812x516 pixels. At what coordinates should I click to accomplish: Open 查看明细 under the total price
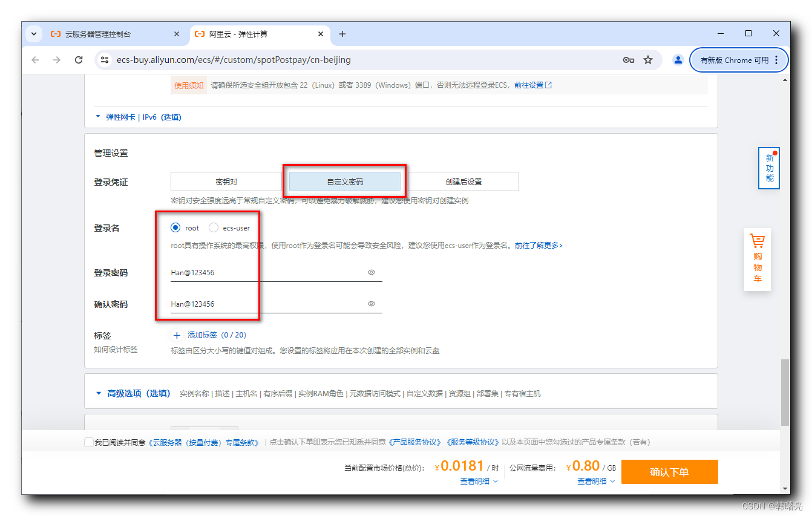pyautogui.click(x=475, y=481)
